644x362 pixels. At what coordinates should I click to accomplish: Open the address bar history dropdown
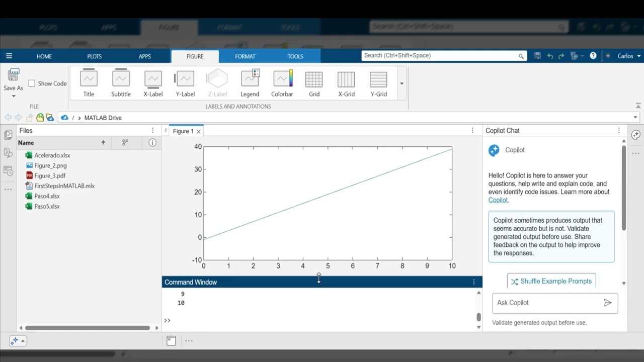635,118
